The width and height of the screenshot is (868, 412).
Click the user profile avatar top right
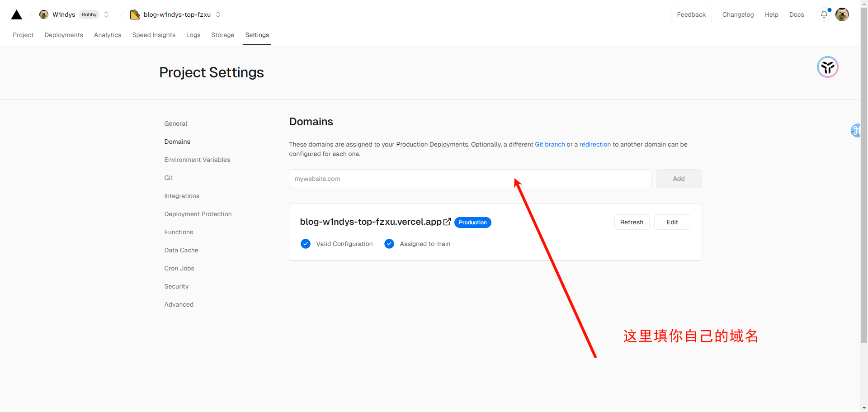[x=842, y=14]
